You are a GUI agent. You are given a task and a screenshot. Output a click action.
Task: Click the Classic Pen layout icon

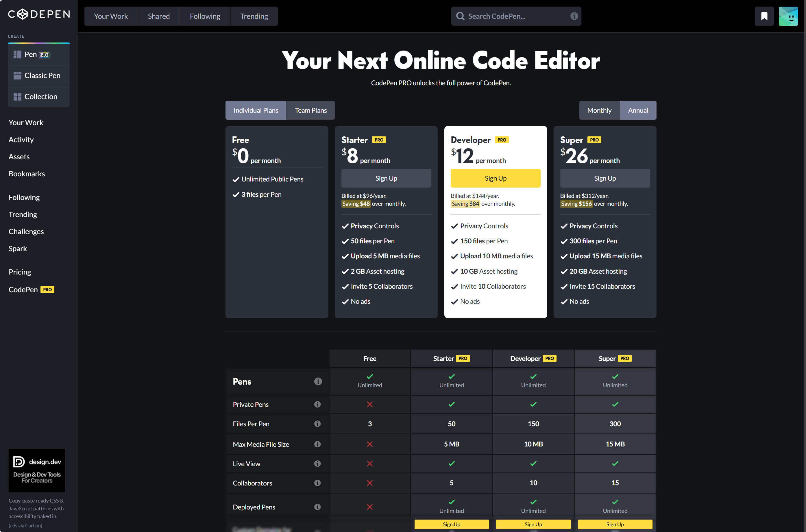17,75
